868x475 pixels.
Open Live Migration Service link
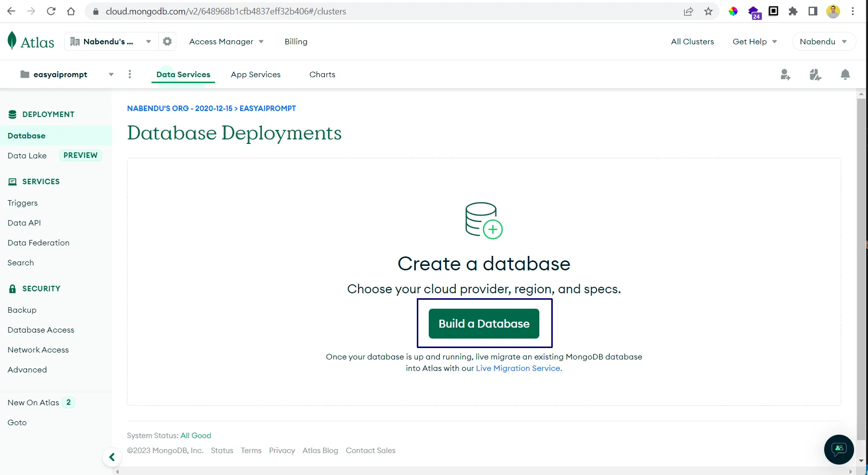[x=518, y=368]
